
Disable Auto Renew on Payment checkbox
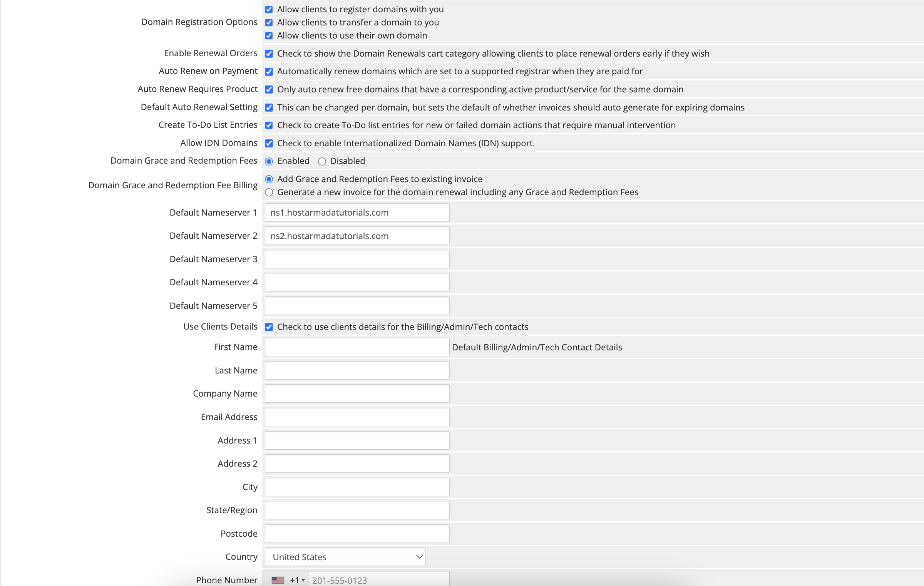point(269,71)
